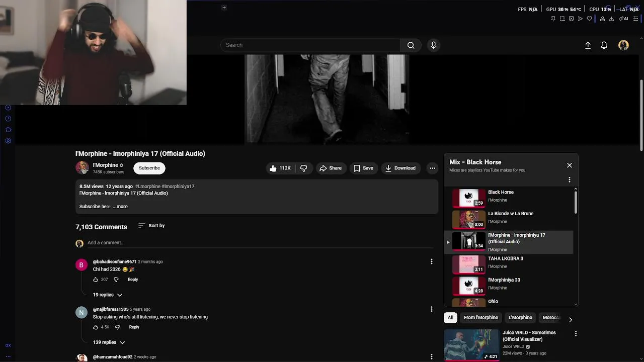Dislike the l'Morphine video
This screenshot has height=362, width=644.
(303, 168)
